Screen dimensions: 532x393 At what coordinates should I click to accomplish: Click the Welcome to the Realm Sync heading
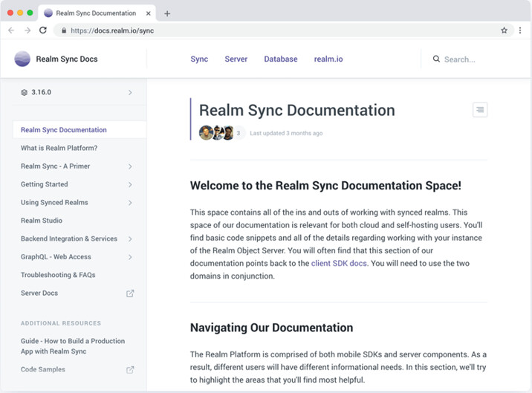tap(325, 186)
